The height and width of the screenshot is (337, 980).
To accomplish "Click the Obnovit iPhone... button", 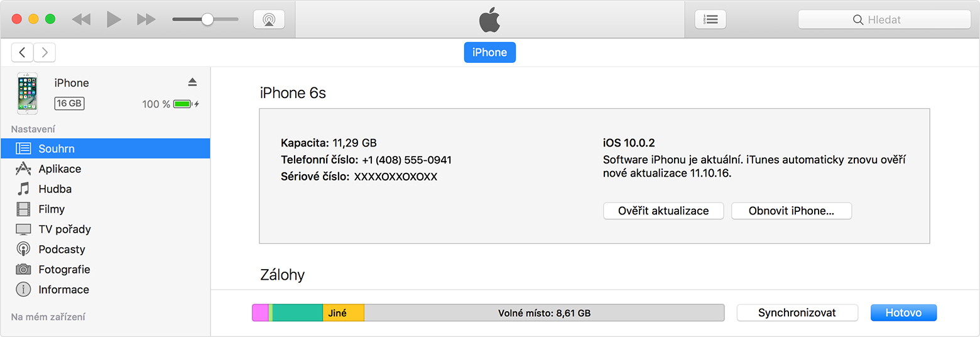I will click(792, 211).
